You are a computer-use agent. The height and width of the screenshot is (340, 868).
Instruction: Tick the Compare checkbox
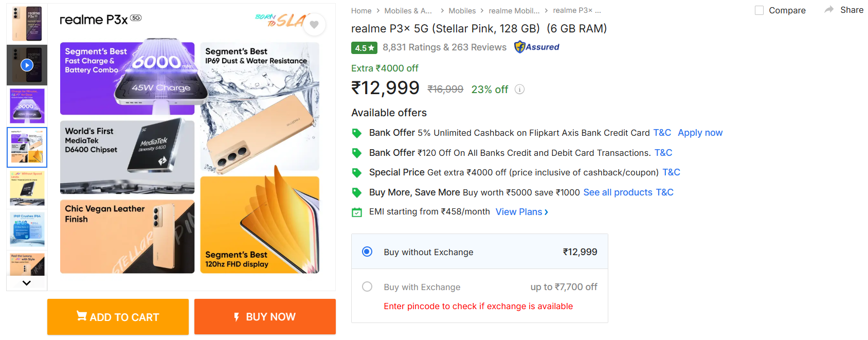759,10
